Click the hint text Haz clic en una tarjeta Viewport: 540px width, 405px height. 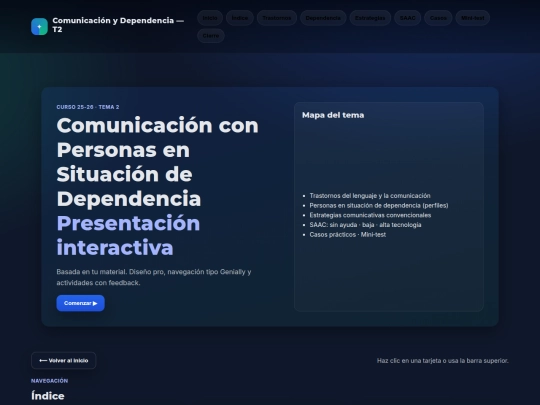click(x=443, y=361)
